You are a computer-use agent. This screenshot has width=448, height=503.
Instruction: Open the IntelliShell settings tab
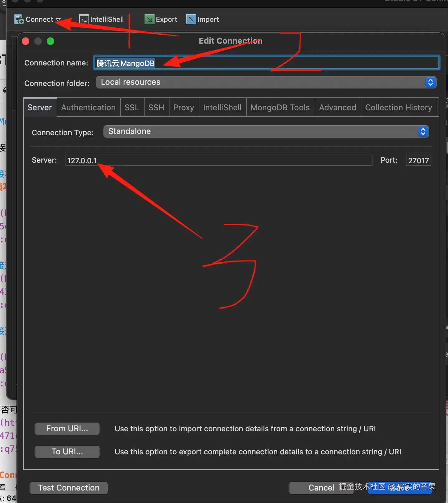pyautogui.click(x=222, y=108)
